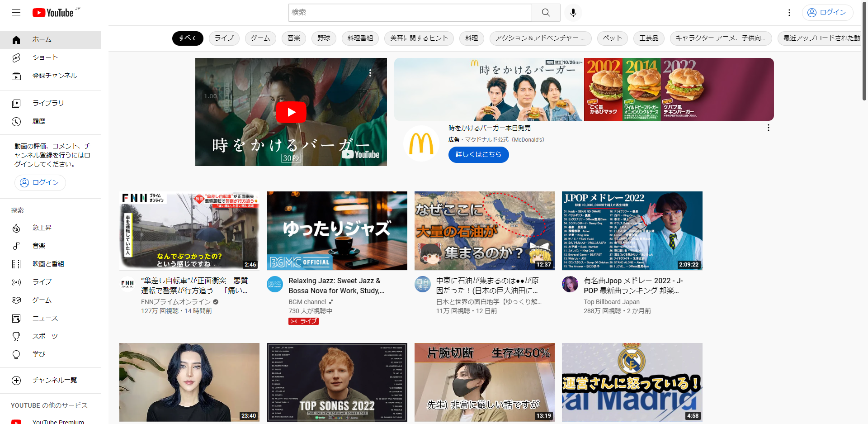
Task: Click the ログイン button in header
Action: coord(827,13)
